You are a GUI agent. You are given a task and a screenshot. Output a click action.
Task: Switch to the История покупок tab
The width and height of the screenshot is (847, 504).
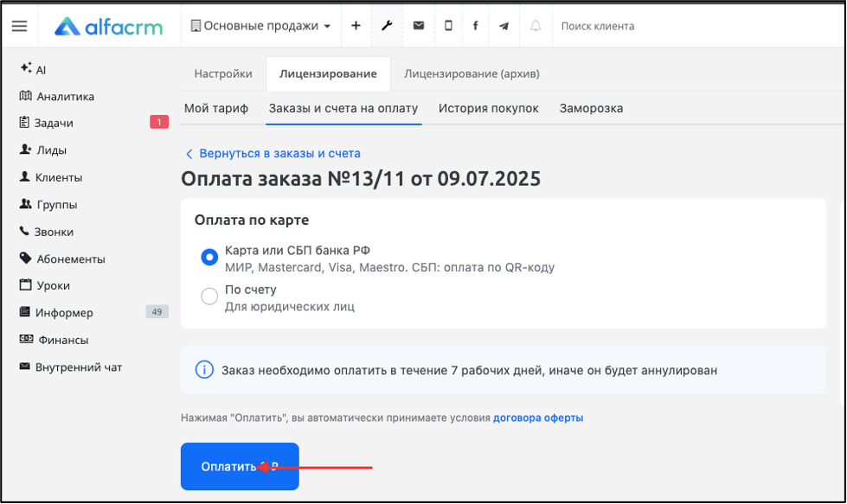488,108
